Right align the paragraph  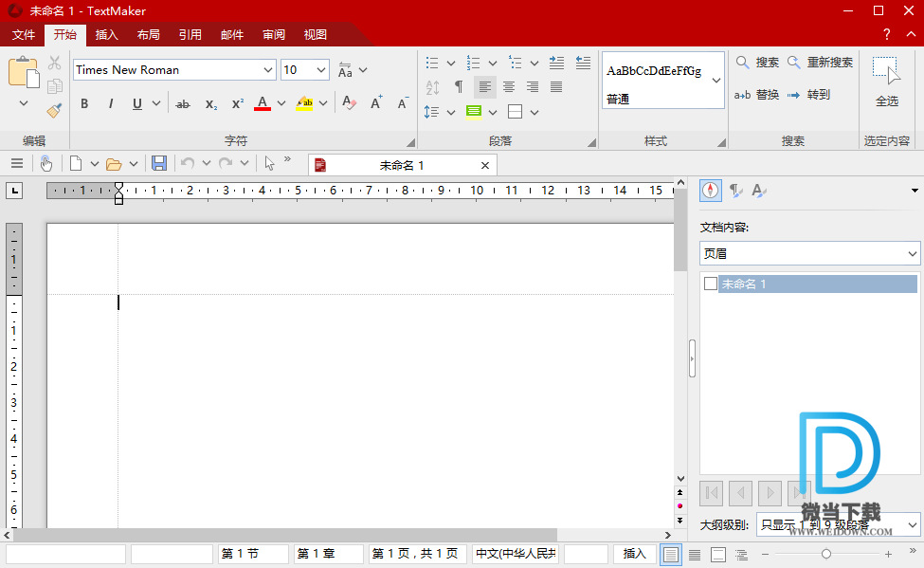pos(532,87)
